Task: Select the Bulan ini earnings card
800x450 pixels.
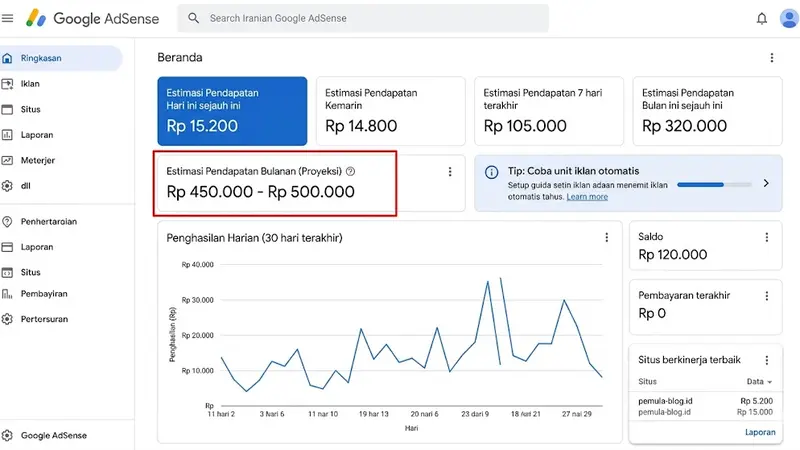Action: pos(708,111)
